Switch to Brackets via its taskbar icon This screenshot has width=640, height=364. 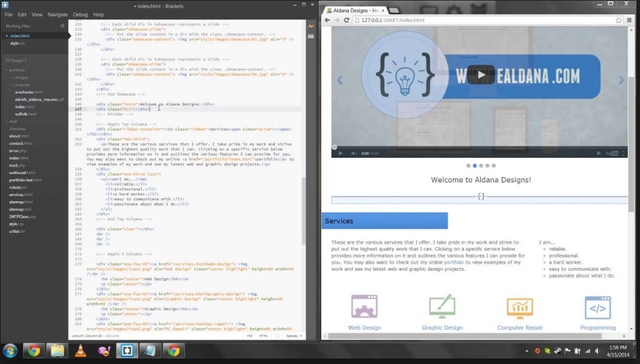point(127,351)
